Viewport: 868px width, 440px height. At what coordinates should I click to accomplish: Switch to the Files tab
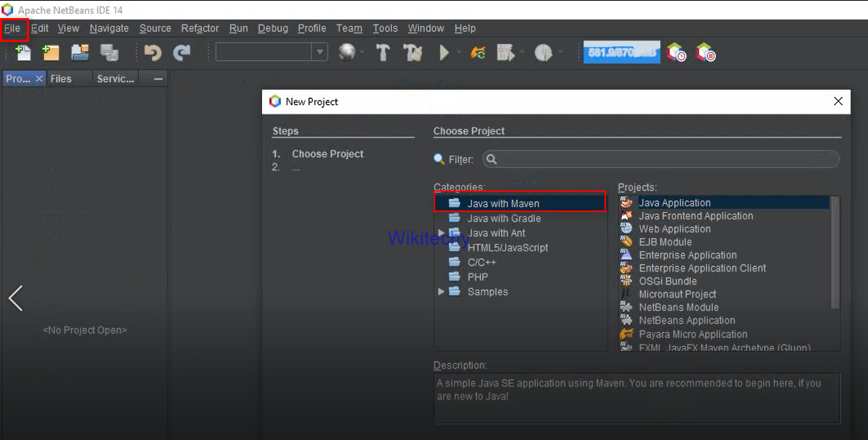click(61, 79)
